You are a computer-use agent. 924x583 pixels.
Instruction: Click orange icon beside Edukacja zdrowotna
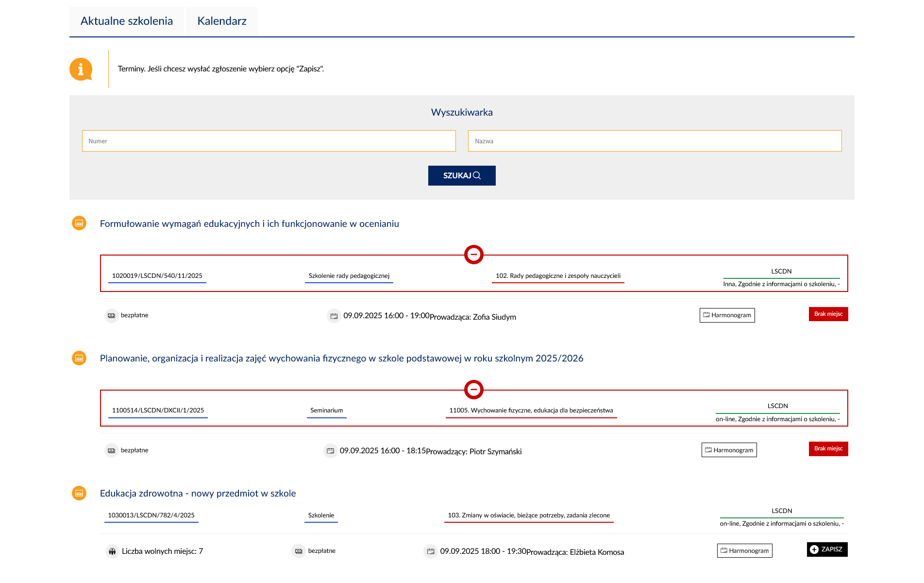click(79, 493)
